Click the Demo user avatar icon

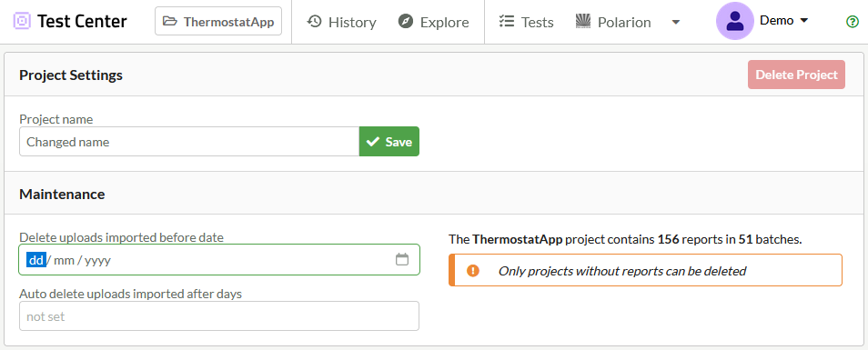click(x=734, y=21)
